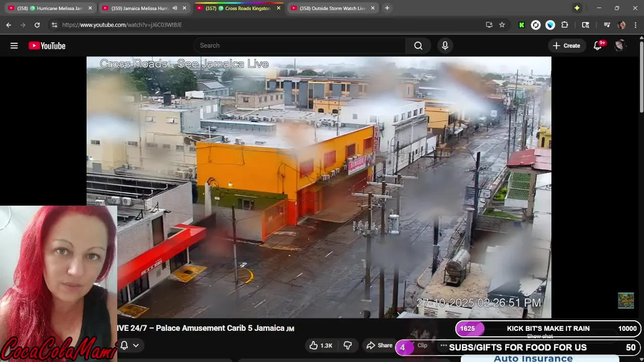Open the Chrome three-dot menu
Screen dimensions: 644x362
(636, 25)
